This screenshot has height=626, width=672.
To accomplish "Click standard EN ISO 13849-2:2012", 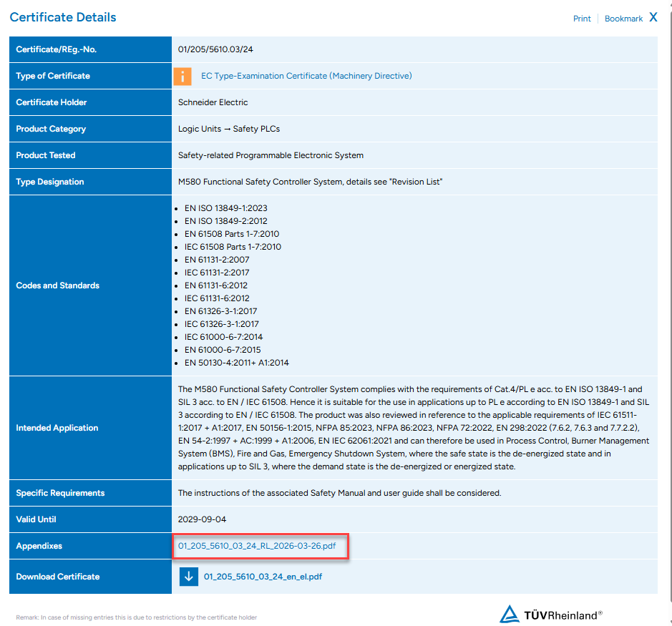I will point(226,221).
